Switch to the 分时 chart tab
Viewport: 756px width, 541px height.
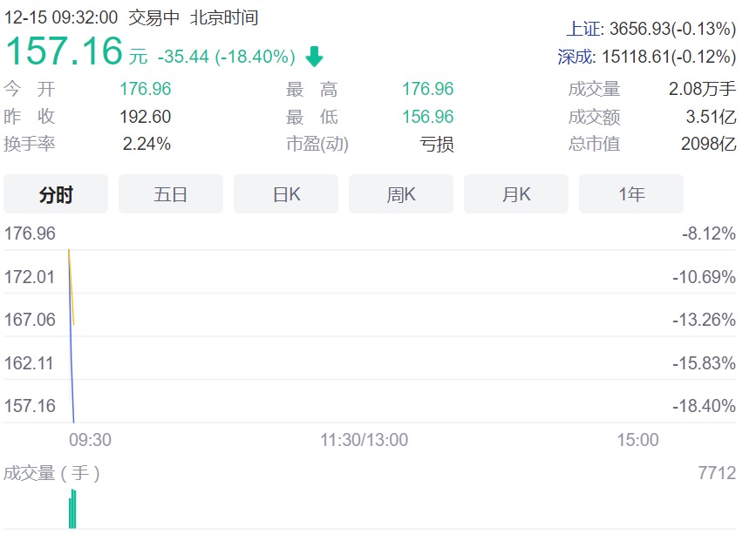point(56,194)
